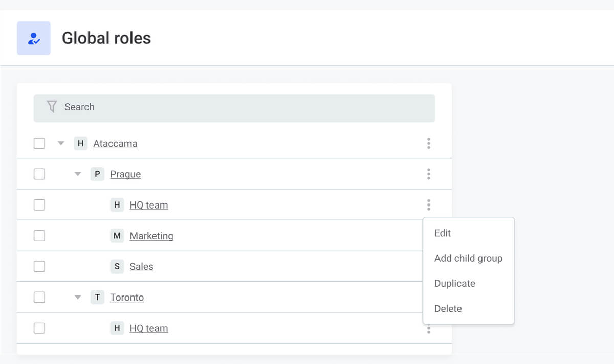This screenshot has width=614, height=364.
Task: Click the Ataccama group avatar badge
Action: tap(80, 143)
